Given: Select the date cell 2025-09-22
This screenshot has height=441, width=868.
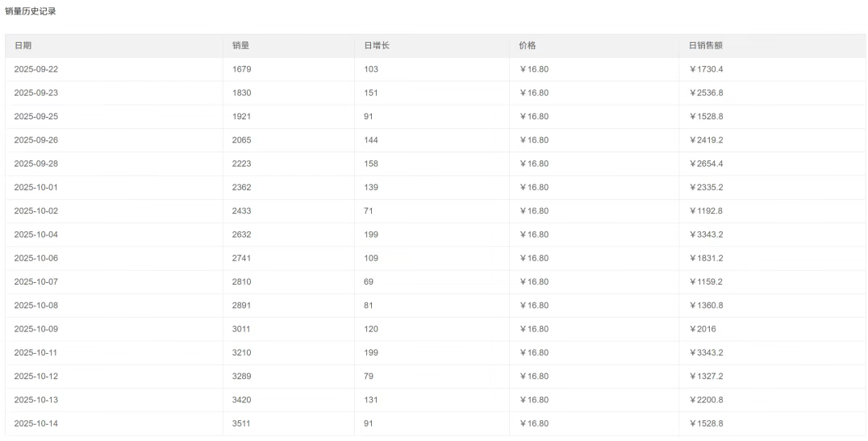Looking at the screenshot, I should (36, 69).
